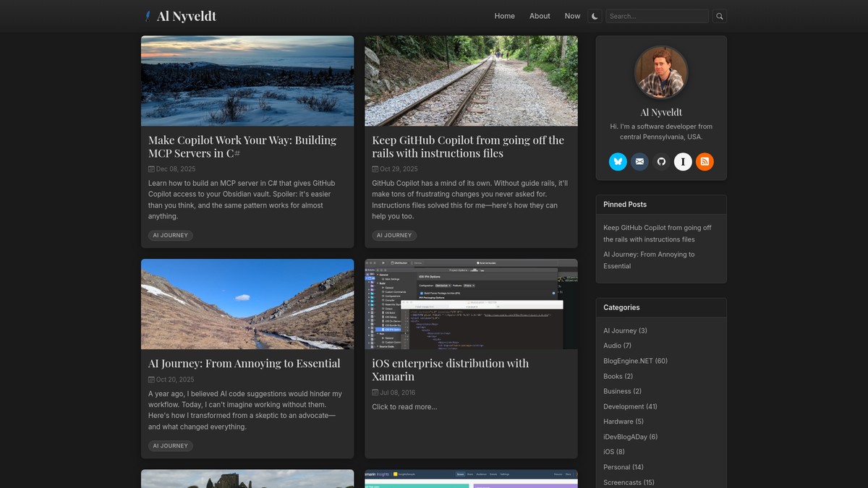
Task: Click AI JOURNEY tag under instructions files post
Action: point(394,236)
